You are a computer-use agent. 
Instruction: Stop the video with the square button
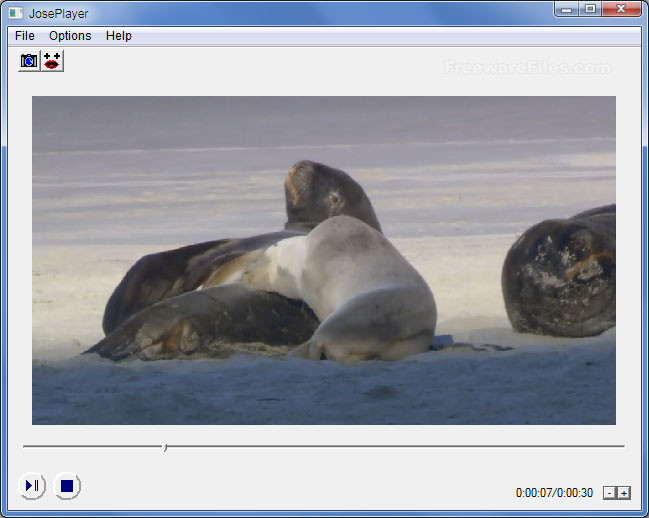pos(67,486)
